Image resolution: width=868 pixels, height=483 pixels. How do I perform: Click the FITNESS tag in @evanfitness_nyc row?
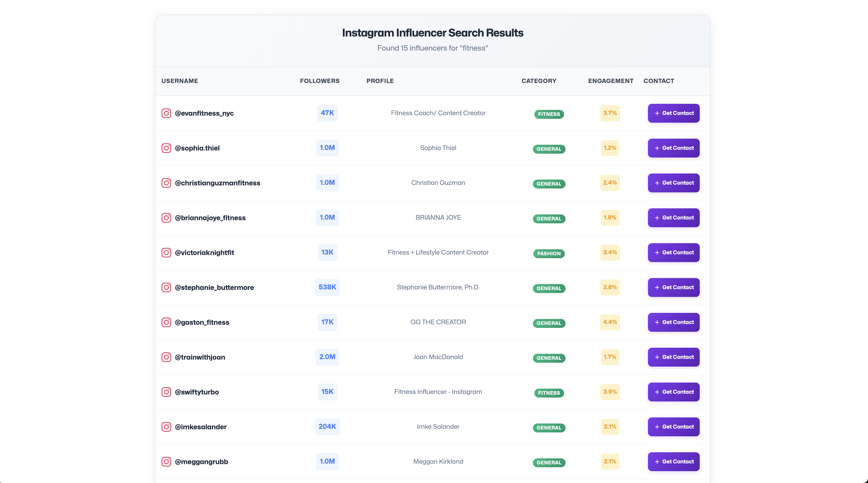coord(549,114)
